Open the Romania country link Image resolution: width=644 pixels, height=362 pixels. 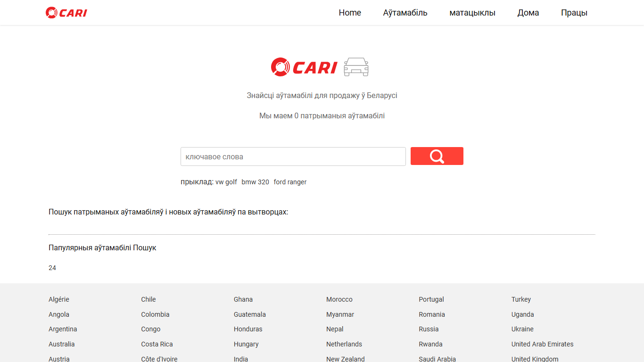tap(432, 314)
